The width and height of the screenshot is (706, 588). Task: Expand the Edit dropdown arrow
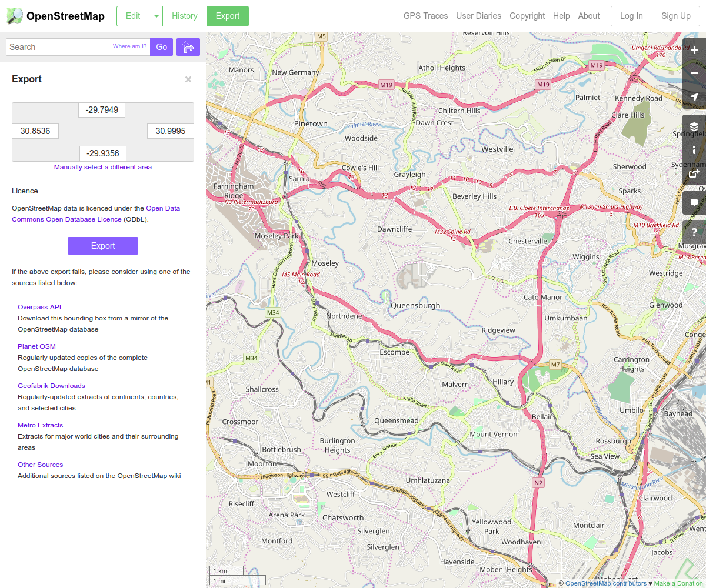pos(156,16)
